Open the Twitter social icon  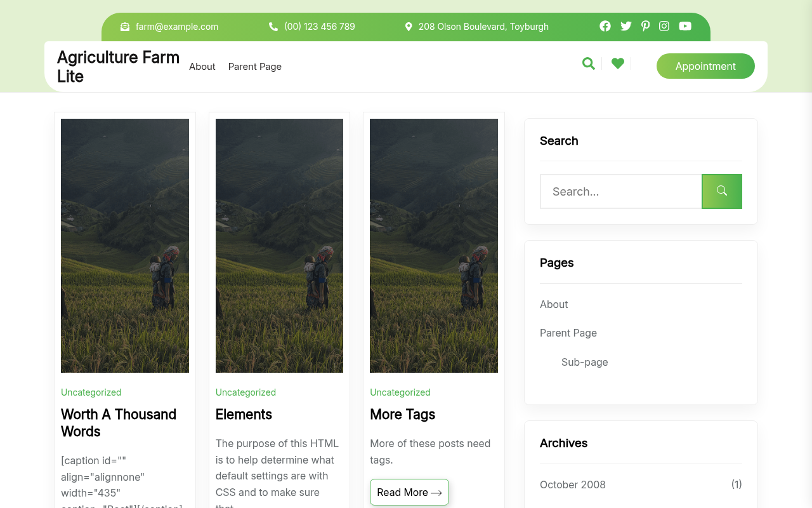pos(626,26)
